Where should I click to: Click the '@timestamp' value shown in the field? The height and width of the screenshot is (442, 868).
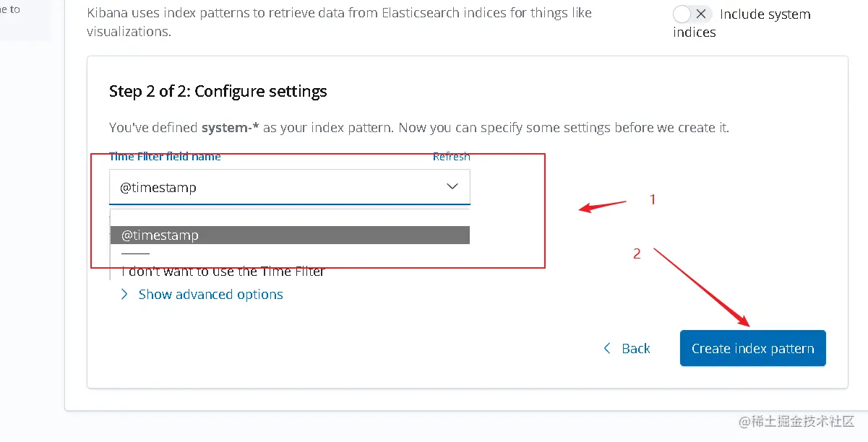[158, 188]
